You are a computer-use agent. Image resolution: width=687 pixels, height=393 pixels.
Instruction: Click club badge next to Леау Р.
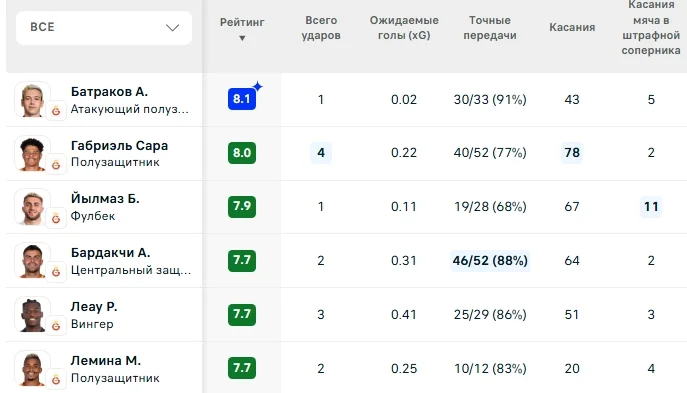click(x=56, y=326)
